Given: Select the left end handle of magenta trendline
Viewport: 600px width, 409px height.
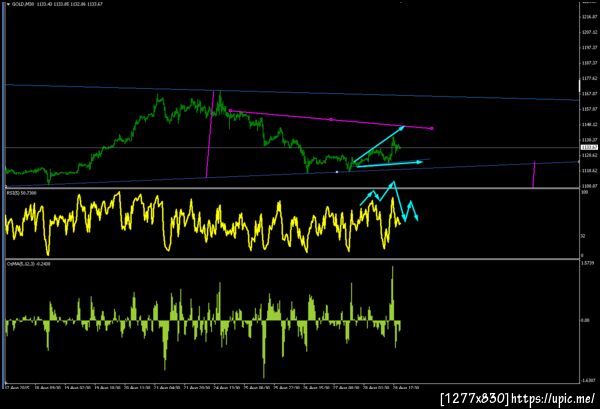Looking at the screenshot, I should 230,111.
